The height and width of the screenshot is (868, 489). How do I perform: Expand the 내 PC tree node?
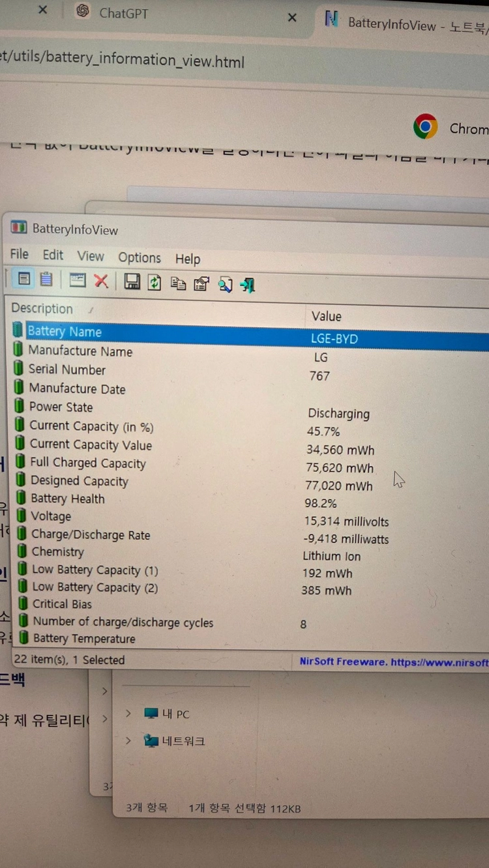pos(128,714)
